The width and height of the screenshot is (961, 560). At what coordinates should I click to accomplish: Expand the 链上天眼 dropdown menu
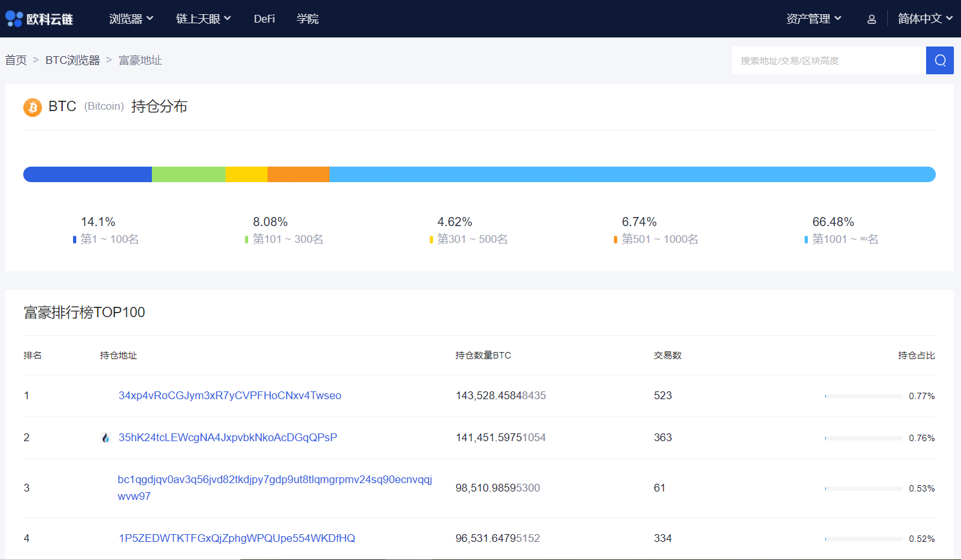(203, 19)
